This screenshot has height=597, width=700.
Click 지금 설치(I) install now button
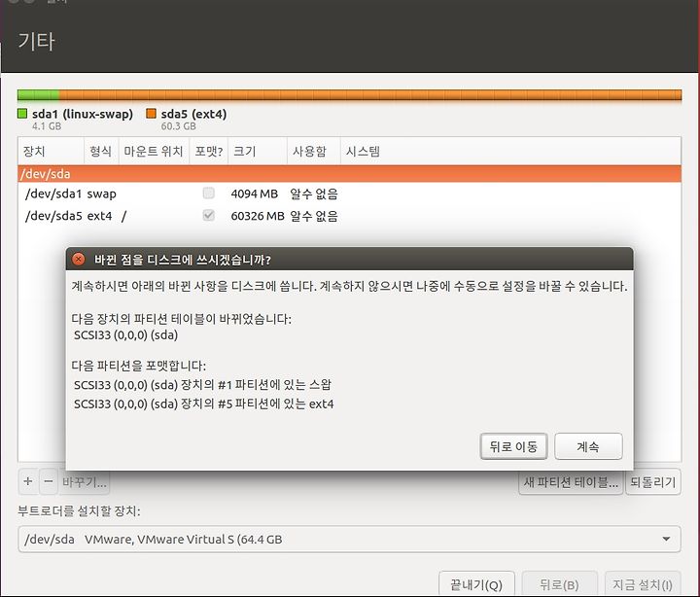(x=643, y=584)
